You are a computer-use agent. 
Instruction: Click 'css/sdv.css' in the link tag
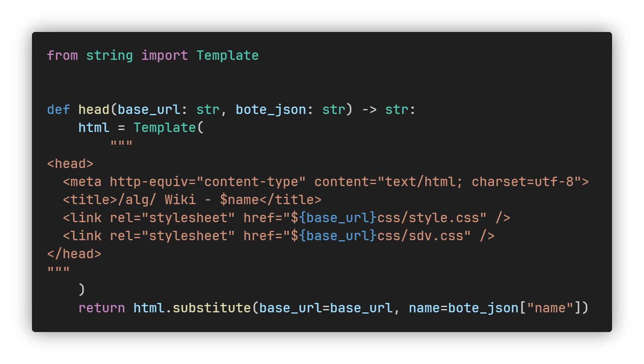click(x=420, y=236)
